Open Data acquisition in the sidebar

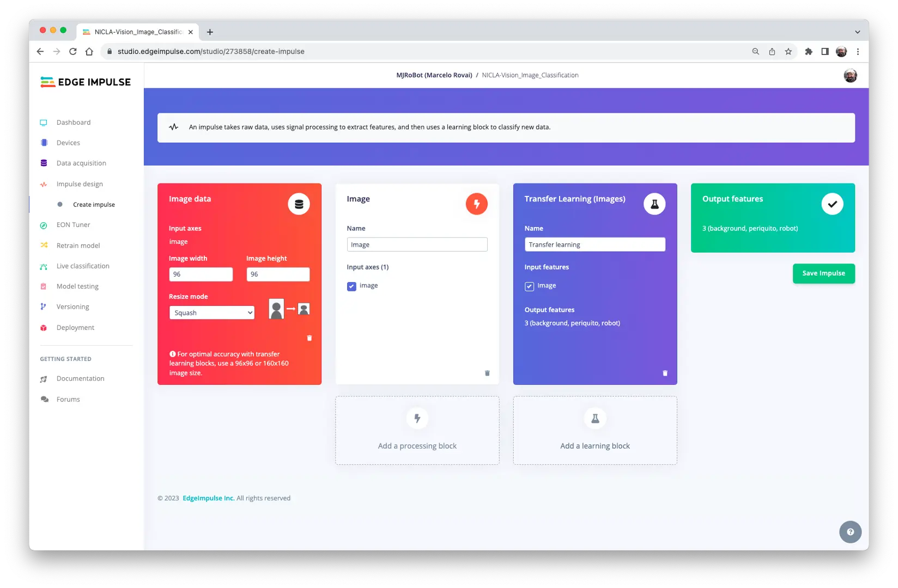pos(81,163)
